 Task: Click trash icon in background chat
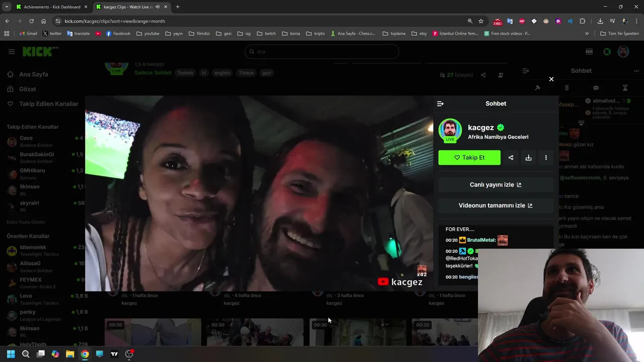567,87
